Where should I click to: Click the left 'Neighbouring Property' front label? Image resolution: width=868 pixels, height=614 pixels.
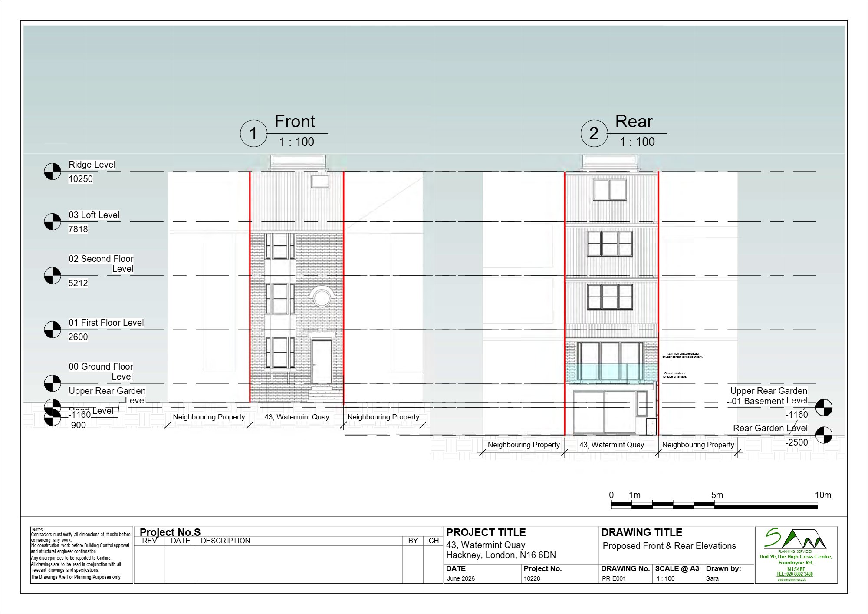tap(209, 417)
